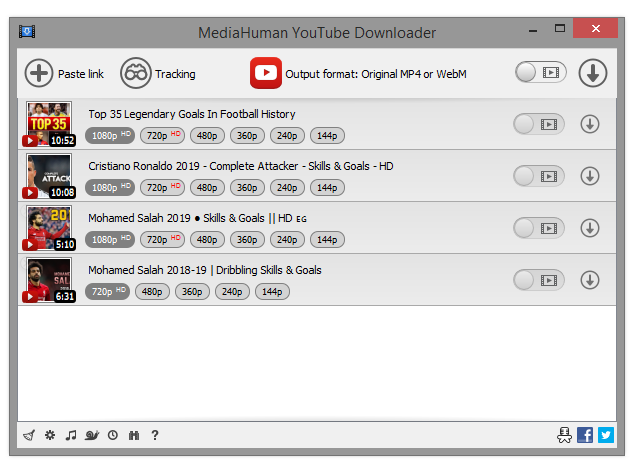Open Output format Original MP4 or WebM
This screenshot has width=634, height=472.
[x=376, y=74]
